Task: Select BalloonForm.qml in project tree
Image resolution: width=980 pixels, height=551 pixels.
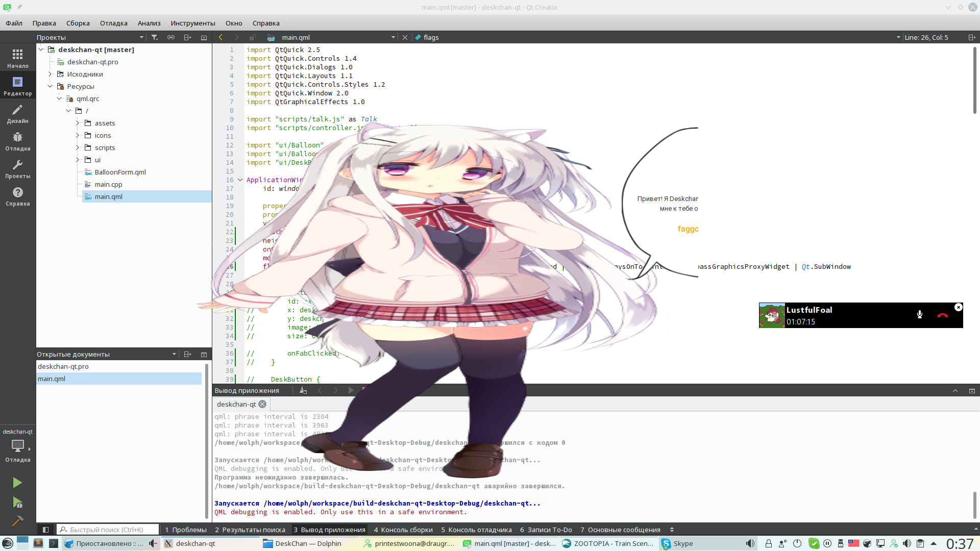Action: point(120,172)
